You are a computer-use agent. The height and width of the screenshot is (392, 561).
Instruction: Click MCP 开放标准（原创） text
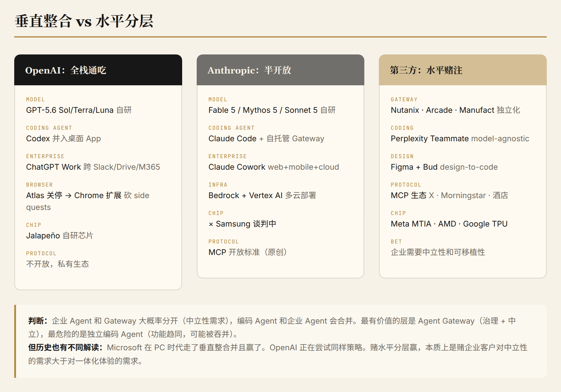(x=248, y=252)
